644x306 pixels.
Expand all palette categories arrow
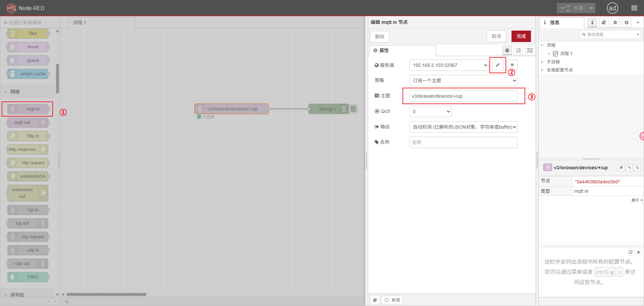55,302
